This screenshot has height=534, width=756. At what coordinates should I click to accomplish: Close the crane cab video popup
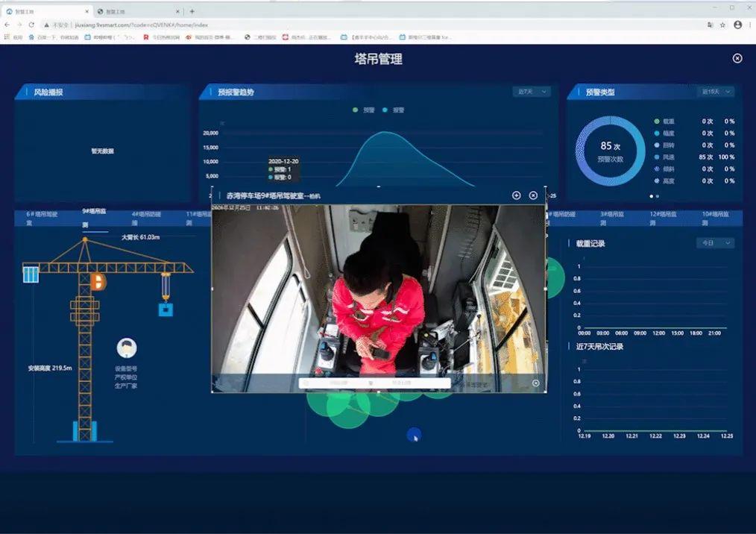click(x=533, y=195)
